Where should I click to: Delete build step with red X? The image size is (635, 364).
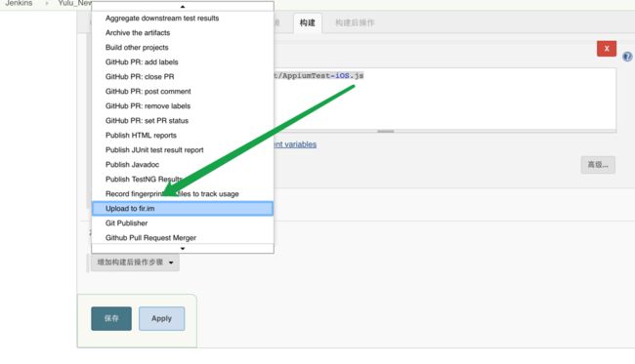pos(607,49)
